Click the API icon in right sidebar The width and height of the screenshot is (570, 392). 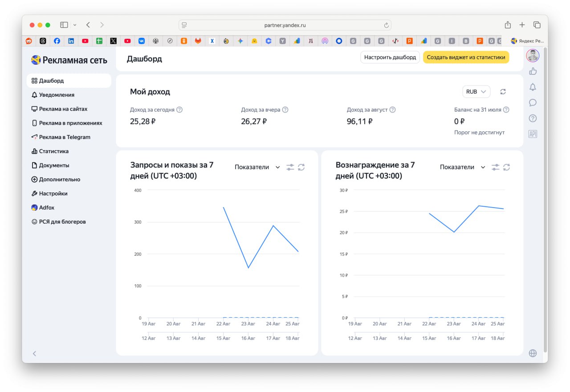533,134
